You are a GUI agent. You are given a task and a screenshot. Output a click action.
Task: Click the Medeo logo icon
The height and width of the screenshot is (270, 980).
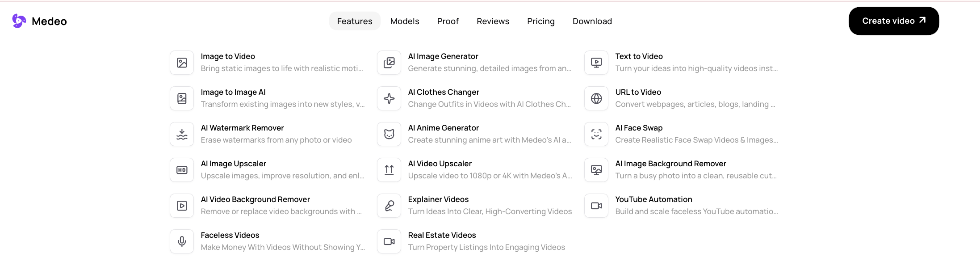(x=19, y=21)
